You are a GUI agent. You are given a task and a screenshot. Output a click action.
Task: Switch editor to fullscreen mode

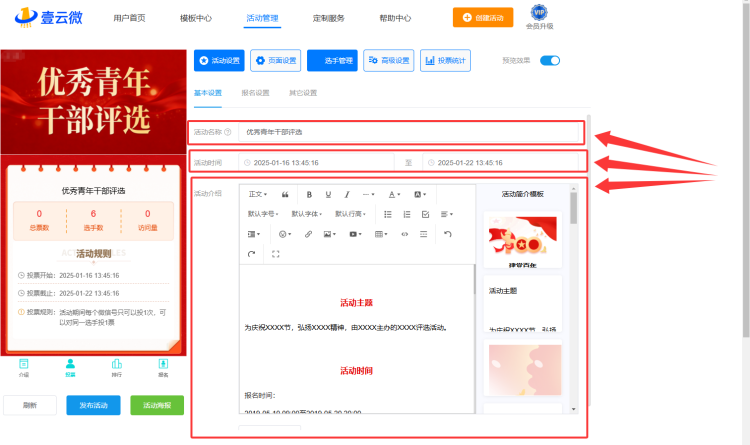pyautogui.click(x=276, y=254)
